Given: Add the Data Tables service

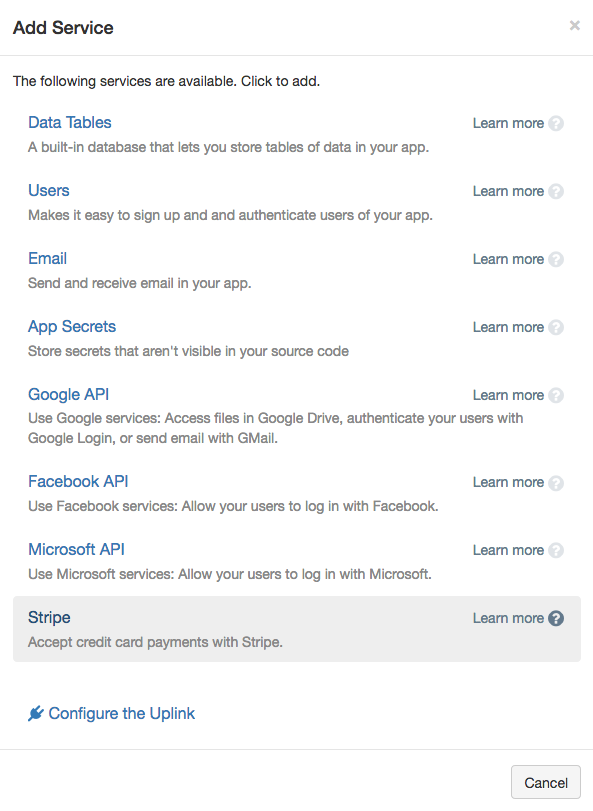Looking at the screenshot, I should pos(70,123).
